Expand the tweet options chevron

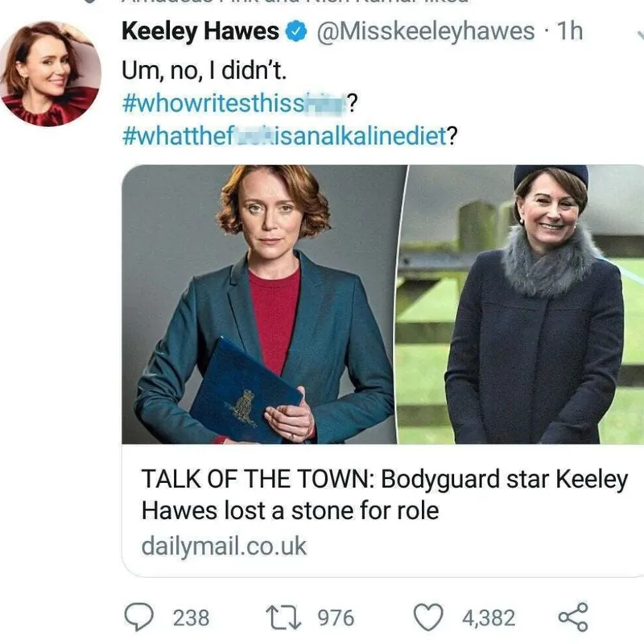[x=638, y=34]
